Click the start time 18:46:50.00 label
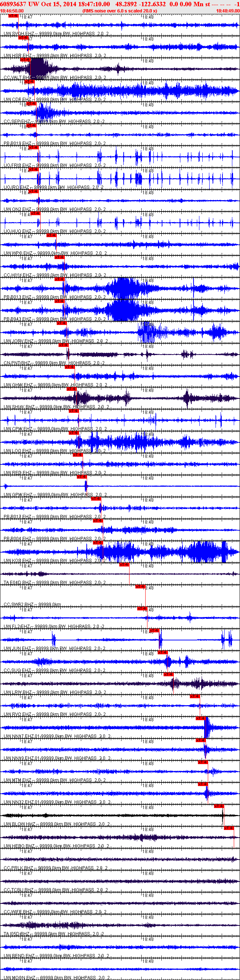Viewport: 240px width, 980px height. point(12,11)
